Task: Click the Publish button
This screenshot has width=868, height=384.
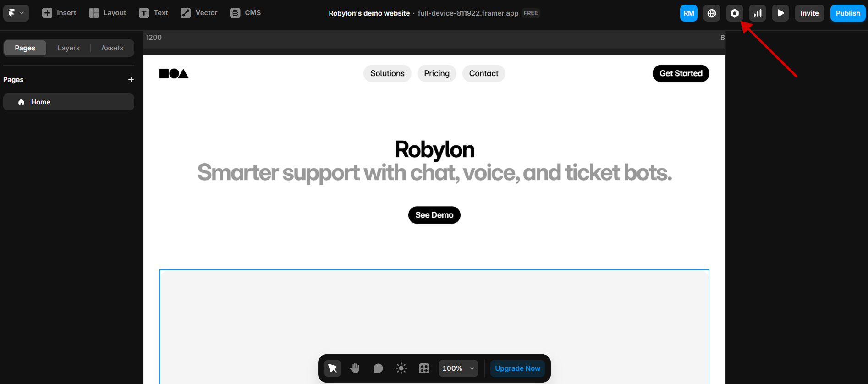Action: click(848, 13)
